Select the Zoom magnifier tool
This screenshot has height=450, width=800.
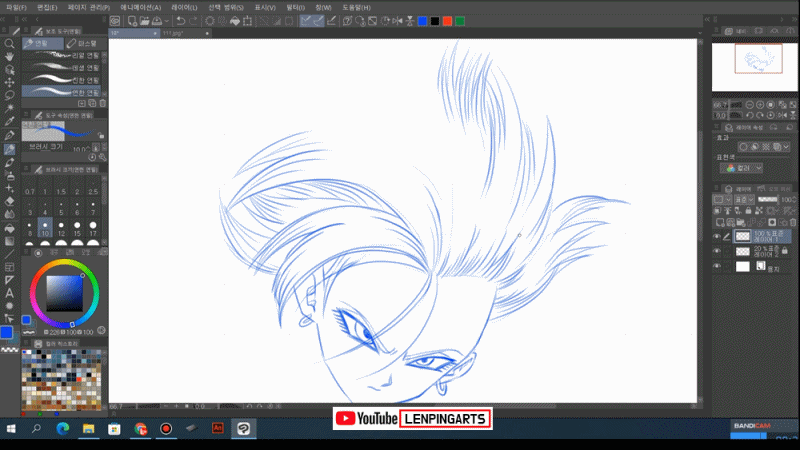click(9, 44)
